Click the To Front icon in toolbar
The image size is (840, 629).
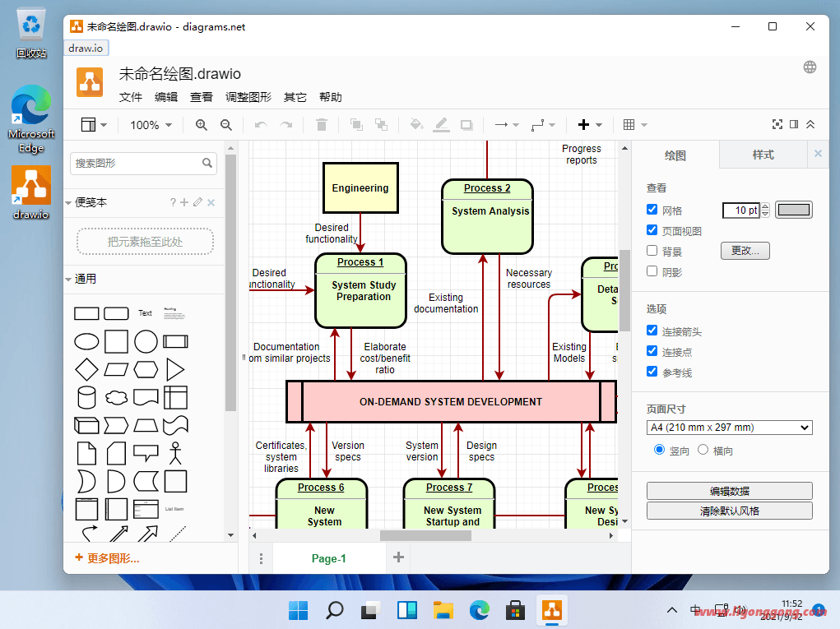[355, 124]
